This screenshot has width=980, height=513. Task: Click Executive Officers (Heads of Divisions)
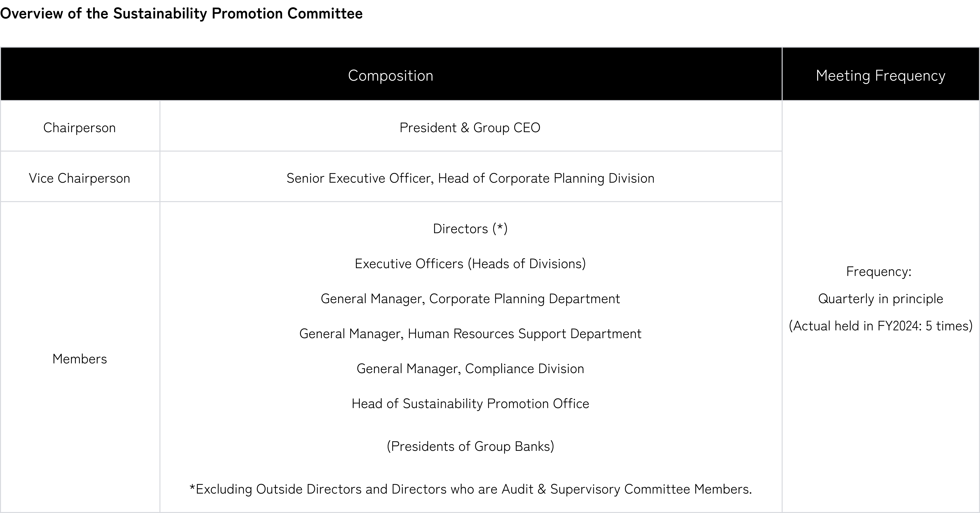click(470, 264)
